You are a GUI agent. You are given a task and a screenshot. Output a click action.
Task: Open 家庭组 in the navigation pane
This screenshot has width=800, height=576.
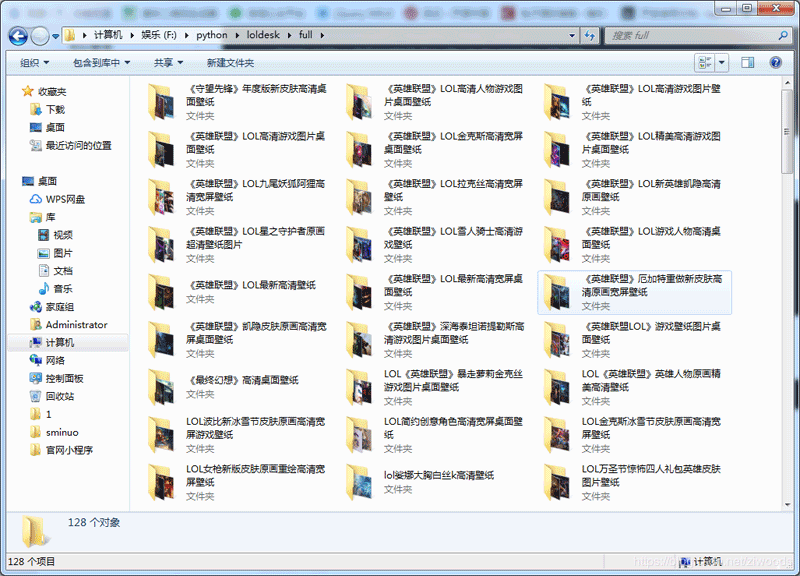coord(59,307)
